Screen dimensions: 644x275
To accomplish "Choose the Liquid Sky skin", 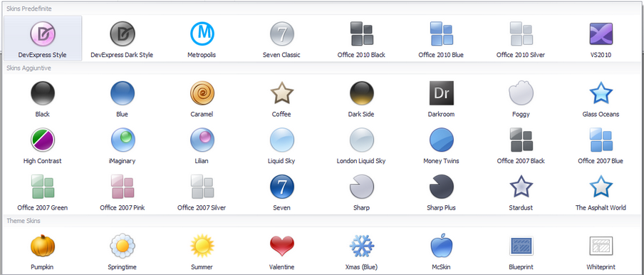I will coord(282,145).
